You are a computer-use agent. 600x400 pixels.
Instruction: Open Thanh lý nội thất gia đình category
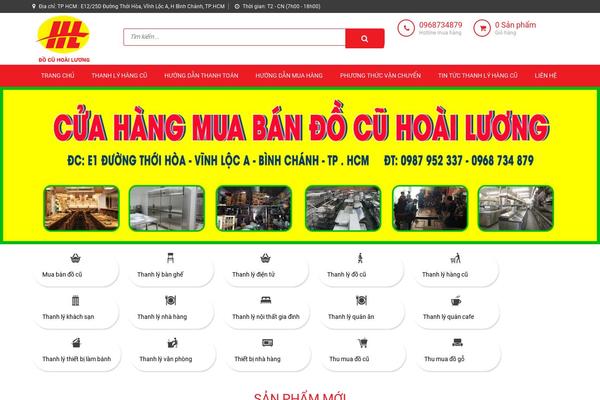click(x=266, y=317)
